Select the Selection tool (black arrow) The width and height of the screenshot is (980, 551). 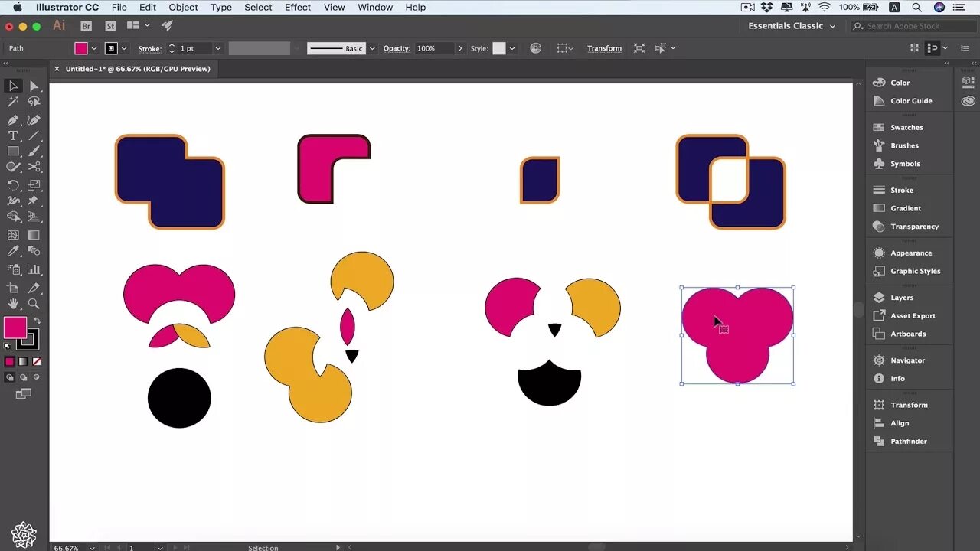coord(13,86)
